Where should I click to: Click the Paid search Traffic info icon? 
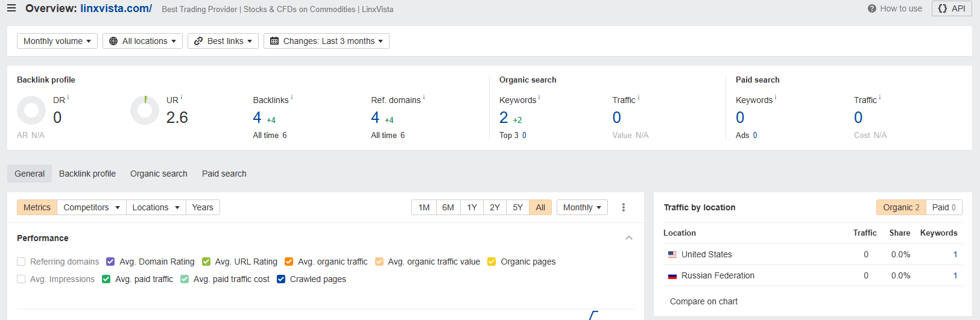point(880,97)
